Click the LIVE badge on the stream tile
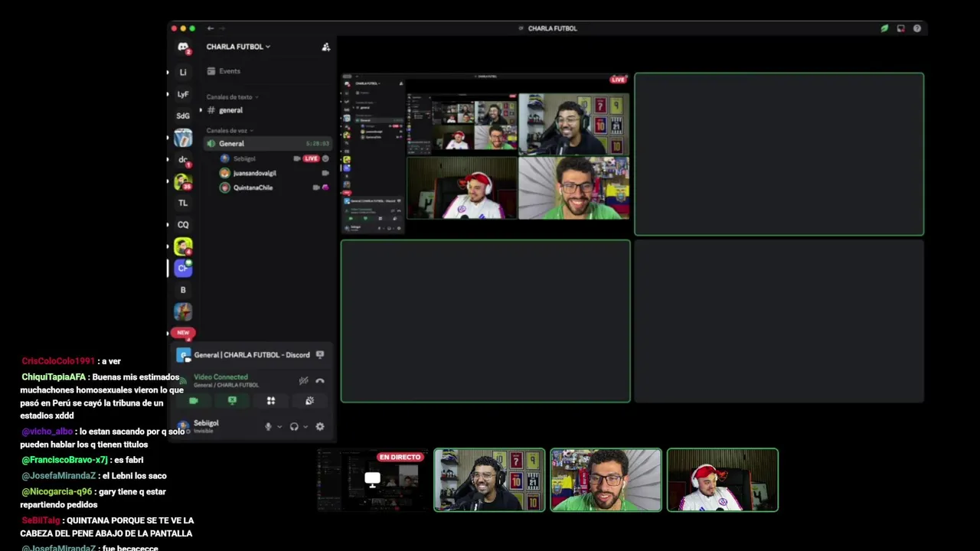The width and height of the screenshot is (980, 551). 618,80
